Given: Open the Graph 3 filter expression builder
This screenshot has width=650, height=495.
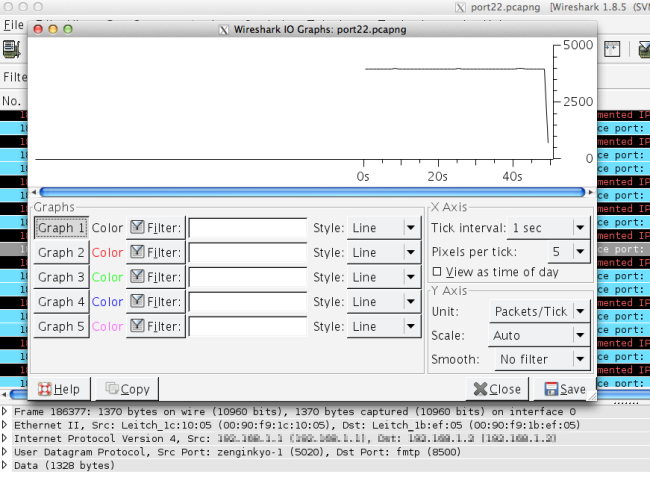Looking at the screenshot, I should [x=155, y=277].
